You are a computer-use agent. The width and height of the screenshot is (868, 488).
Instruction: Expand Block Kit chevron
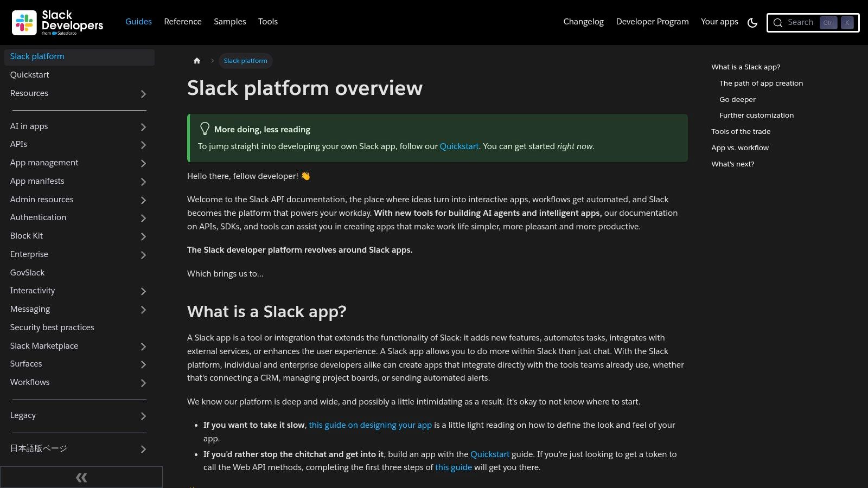[143, 236]
